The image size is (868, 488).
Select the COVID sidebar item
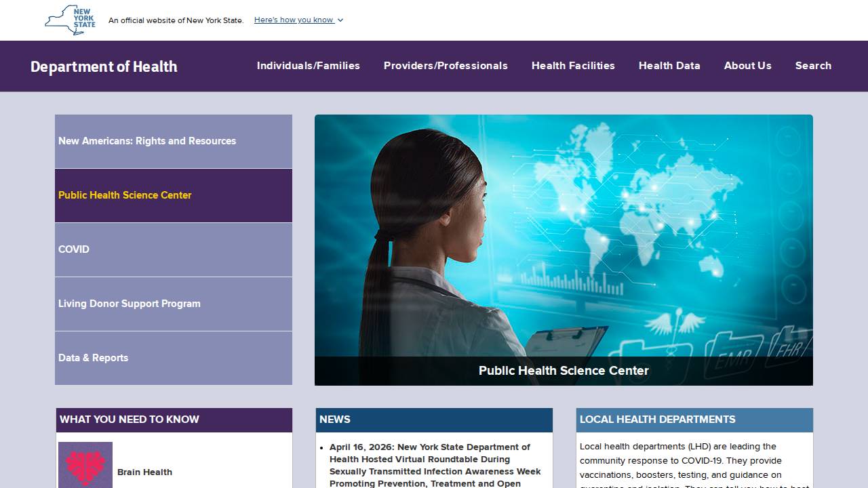click(74, 249)
